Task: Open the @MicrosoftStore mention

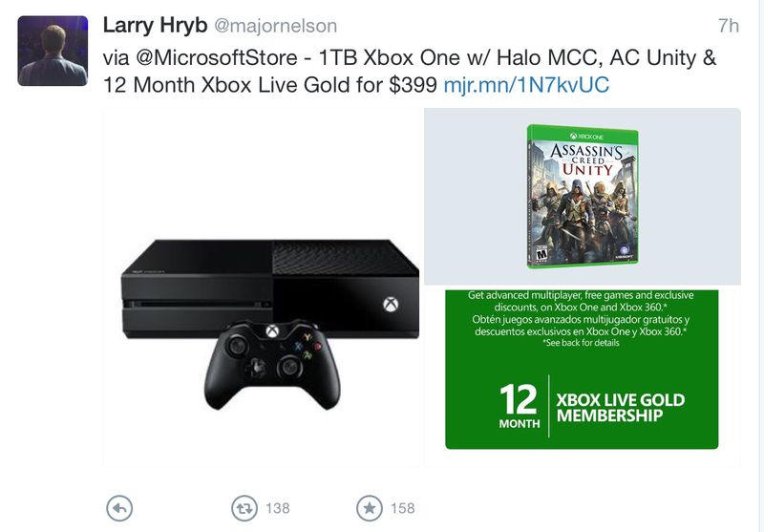Action: (217, 58)
